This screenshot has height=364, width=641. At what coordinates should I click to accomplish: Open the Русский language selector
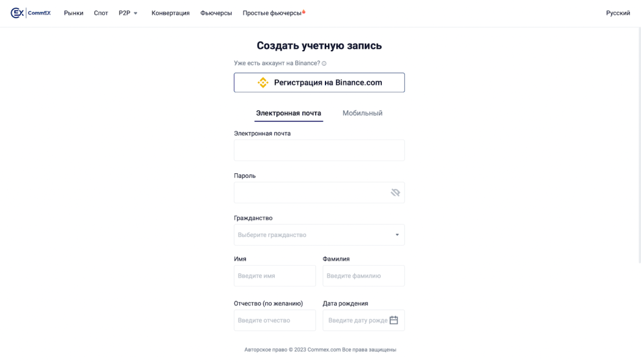618,13
